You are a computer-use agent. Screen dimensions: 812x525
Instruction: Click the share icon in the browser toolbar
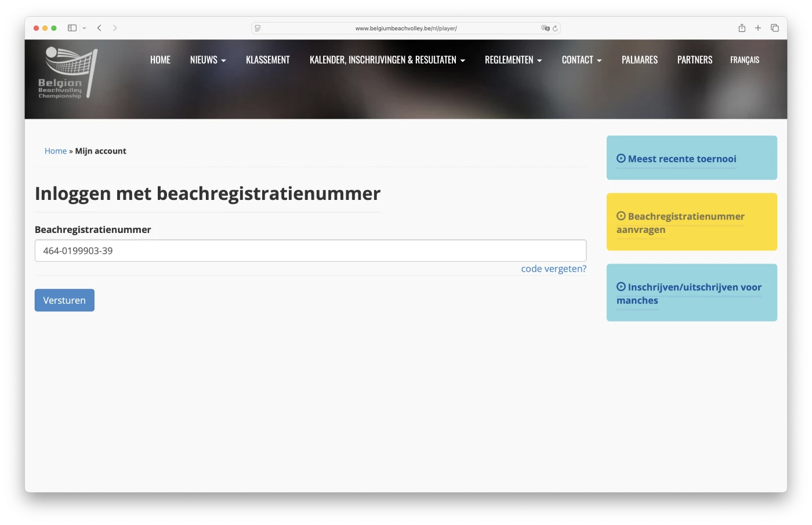(x=741, y=27)
